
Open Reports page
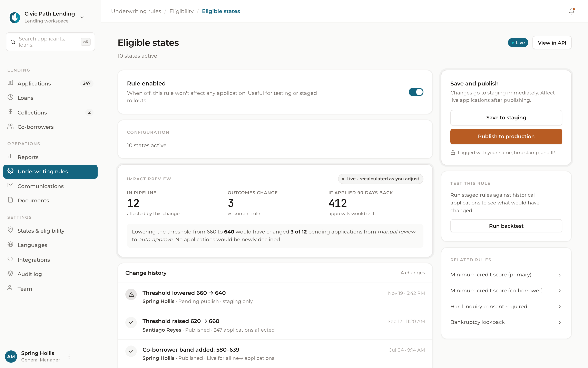pos(51,157)
